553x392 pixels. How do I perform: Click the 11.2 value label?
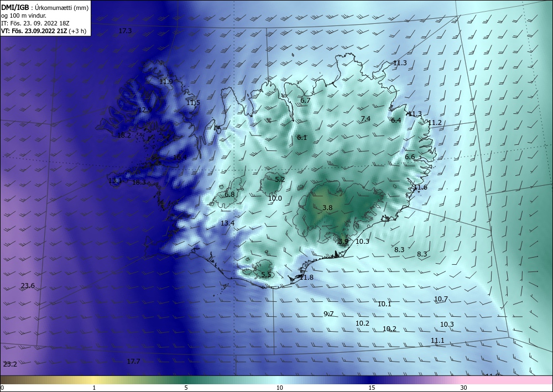tap(435, 123)
